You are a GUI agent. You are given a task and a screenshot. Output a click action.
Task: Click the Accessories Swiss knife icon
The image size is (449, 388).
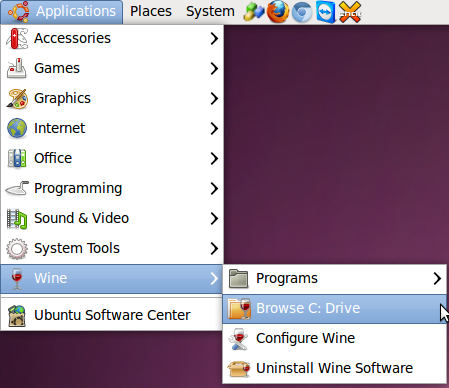[x=17, y=38]
